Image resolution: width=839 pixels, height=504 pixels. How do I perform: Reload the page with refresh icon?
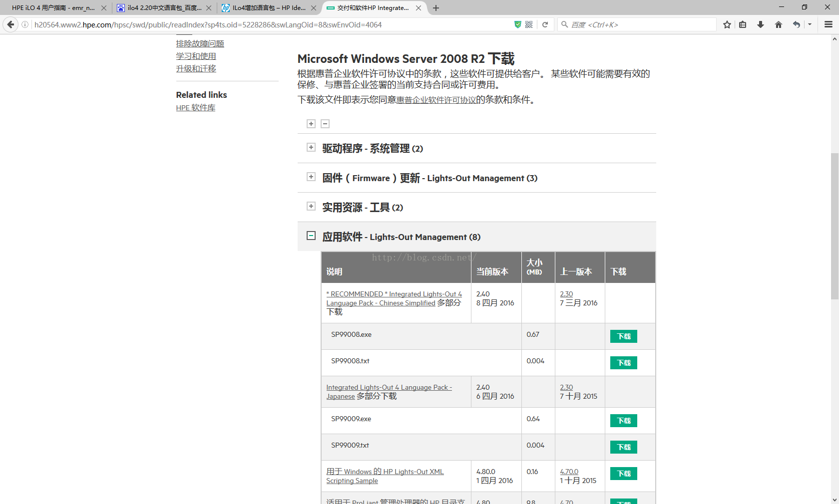tap(545, 24)
